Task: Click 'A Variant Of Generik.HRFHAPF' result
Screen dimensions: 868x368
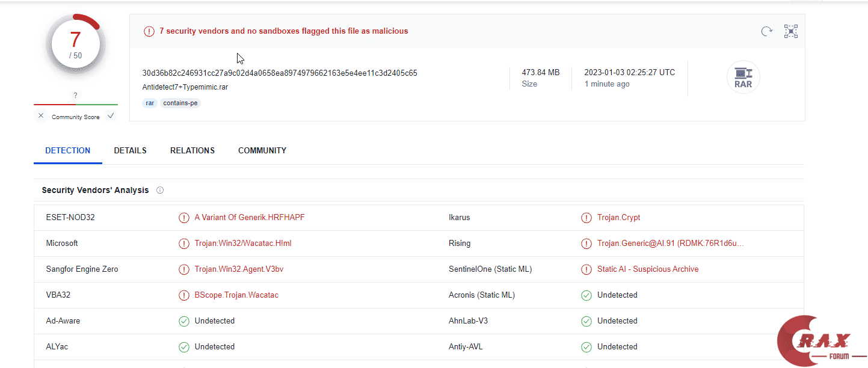Action: [x=250, y=217]
